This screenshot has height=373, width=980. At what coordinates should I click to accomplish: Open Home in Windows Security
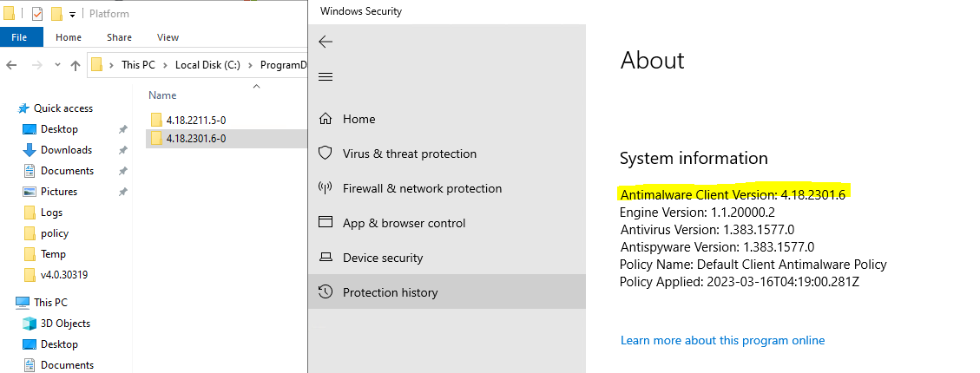(447, 119)
